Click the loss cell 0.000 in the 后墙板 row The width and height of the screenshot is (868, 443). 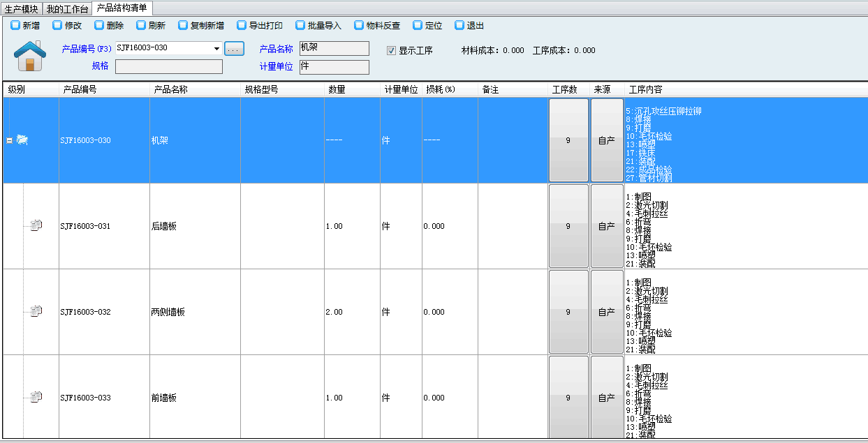pyautogui.click(x=450, y=226)
